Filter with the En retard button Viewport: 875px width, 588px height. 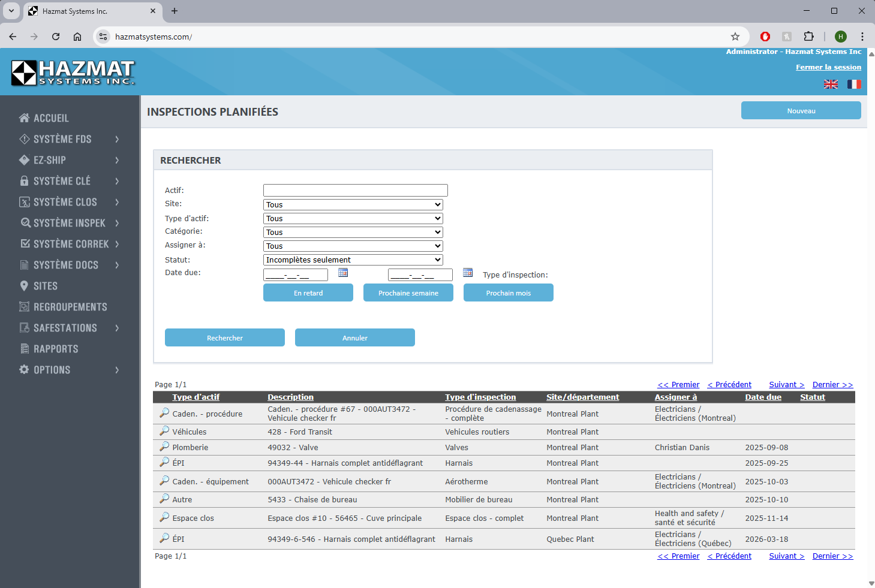[308, 293]
